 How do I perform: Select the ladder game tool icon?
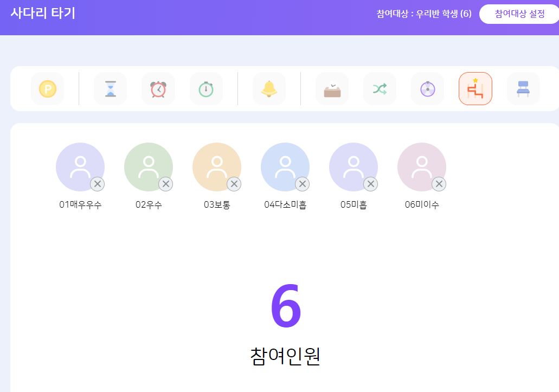tap(475, 88)
